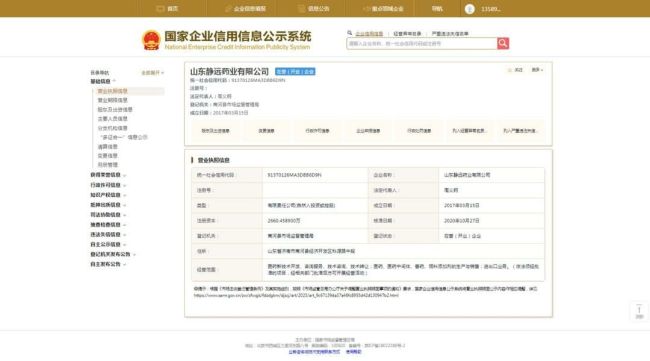Click the 关注 follow button
The image size is (650, 361).
[x=515, y=70]
